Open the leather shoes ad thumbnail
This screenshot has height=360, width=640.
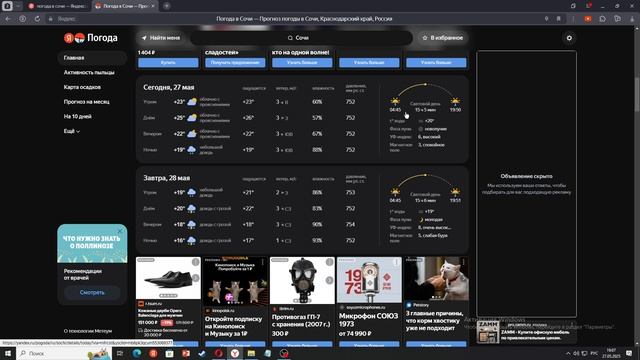coord(168,278)
